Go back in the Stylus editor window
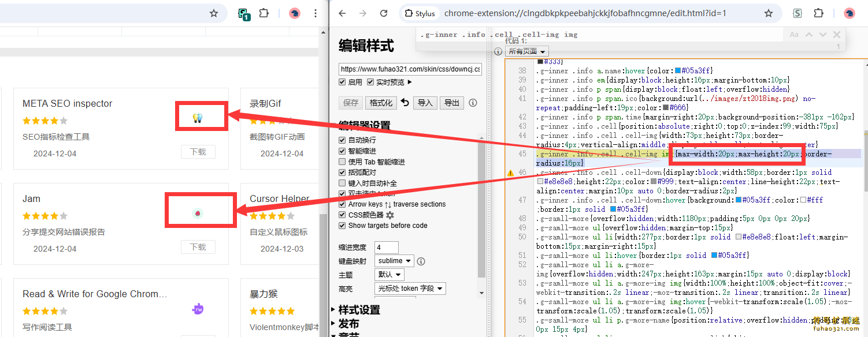Image resolution: width=868 pixels, height=337 pixels. [342, 13]
